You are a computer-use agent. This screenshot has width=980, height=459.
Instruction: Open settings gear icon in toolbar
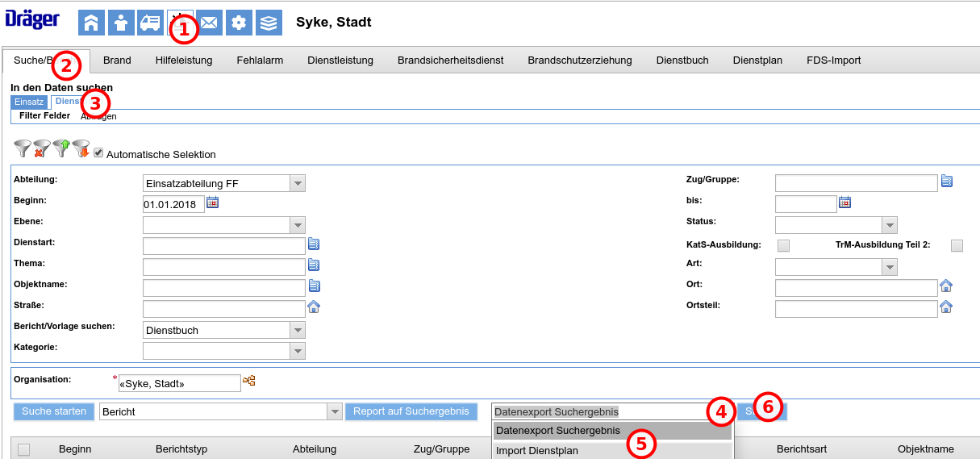click(239, 23)
